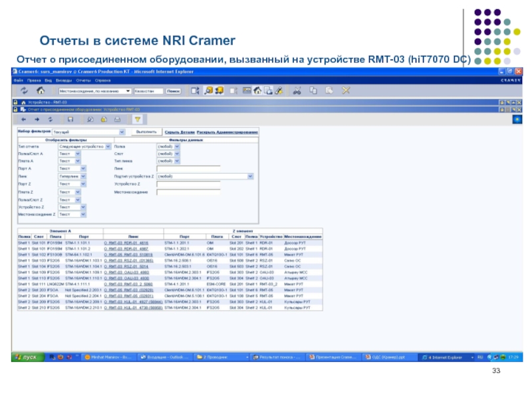Open the 'Файл' menu
The image size is (532, 399).
coord(18,80)
